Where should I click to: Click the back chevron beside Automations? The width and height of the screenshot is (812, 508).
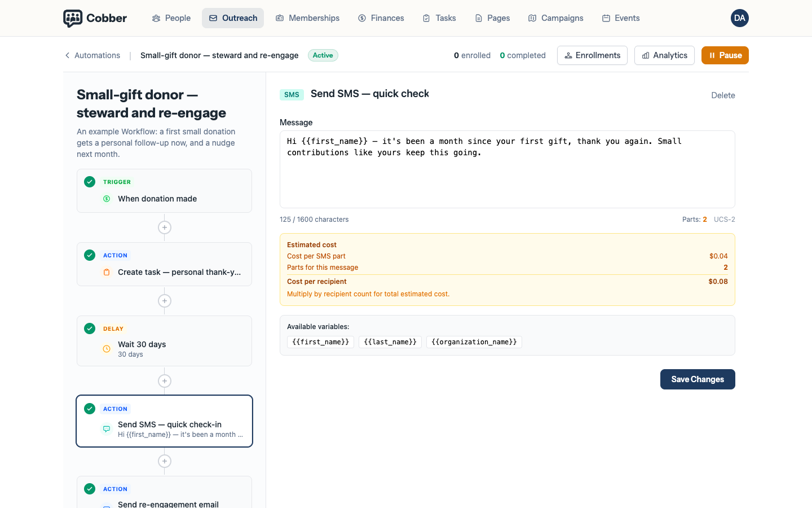tap(67, 55)
